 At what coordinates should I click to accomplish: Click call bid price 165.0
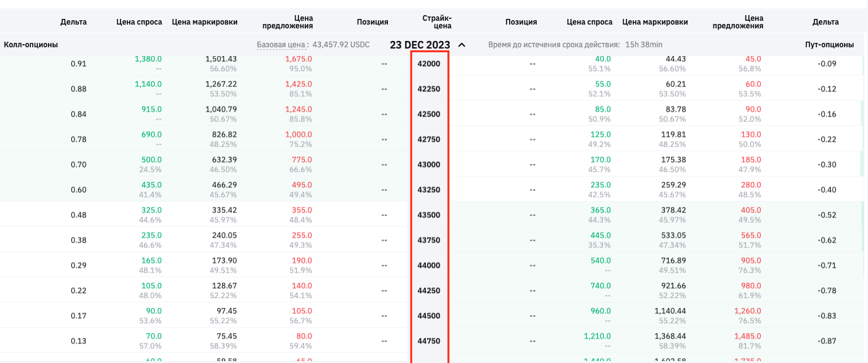point(151,260)
